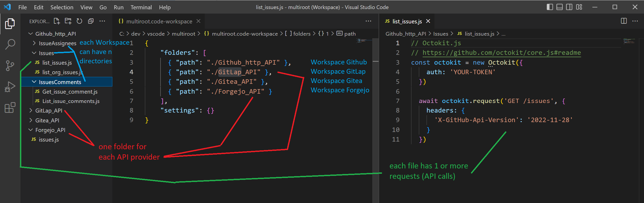Click 'YOUR-TOKEN' string in code

click(x=473, y=72)
